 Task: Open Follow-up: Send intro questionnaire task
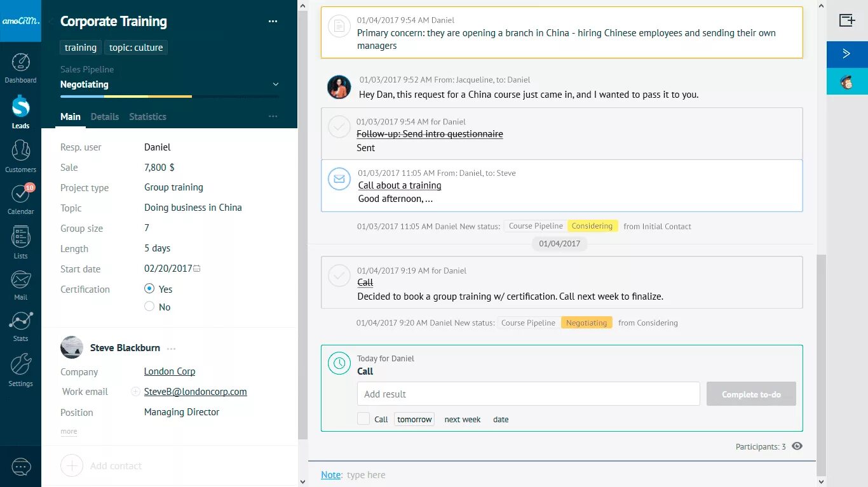click(430, 134)
